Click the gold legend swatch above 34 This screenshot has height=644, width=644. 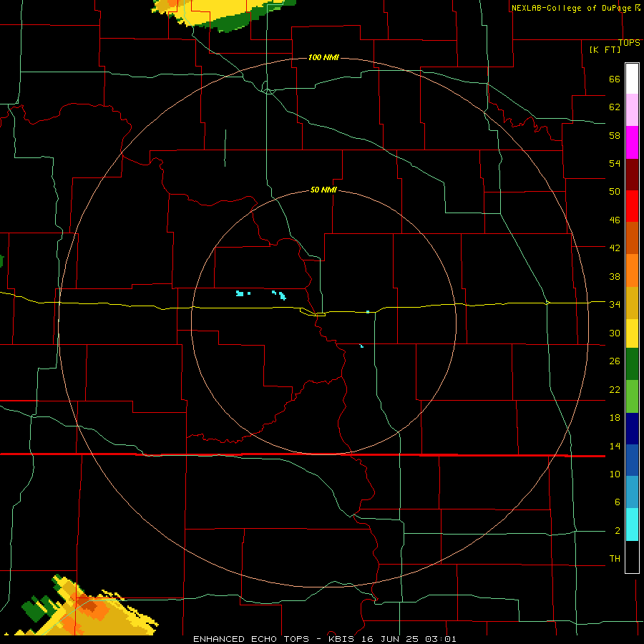click(632, 303)
